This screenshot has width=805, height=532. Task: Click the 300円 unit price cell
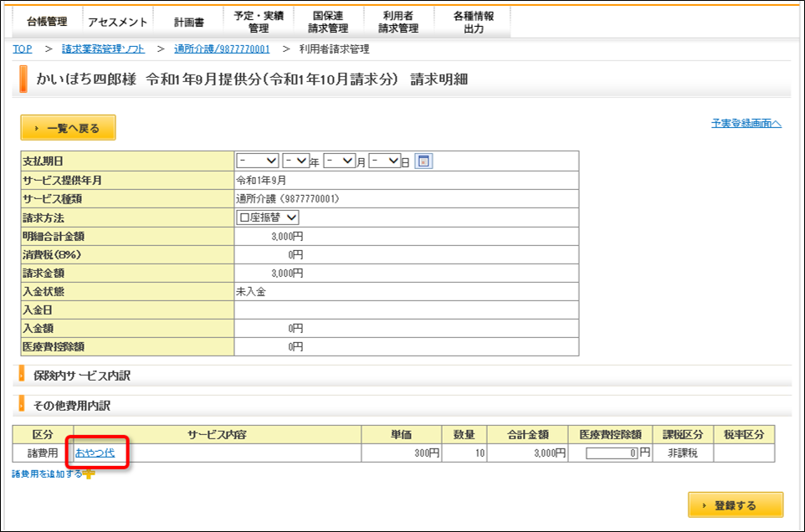coord(402,453)
